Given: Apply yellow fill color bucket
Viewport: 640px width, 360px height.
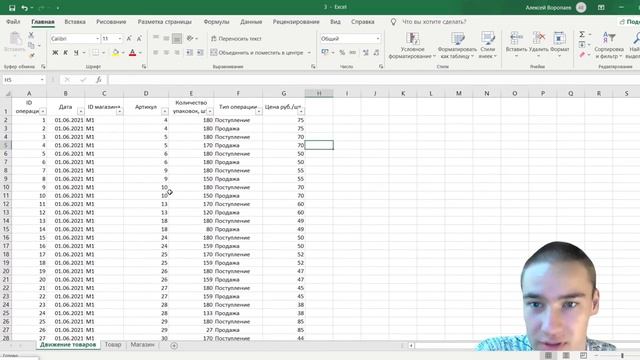Looking at the screenshot, I should click(x=116, y=53).
